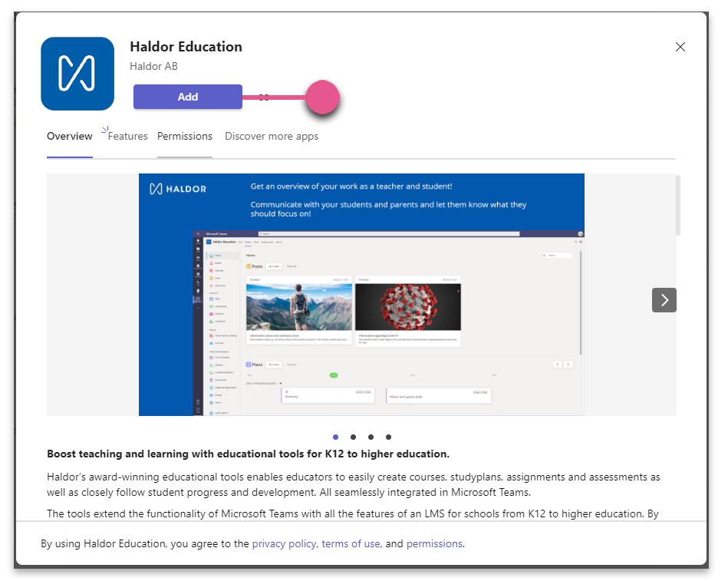This screenshot has height=581, width=728.
Task: Show the next screenshot with the arrow
Action: pyautogui.click(x=664, y=300)
